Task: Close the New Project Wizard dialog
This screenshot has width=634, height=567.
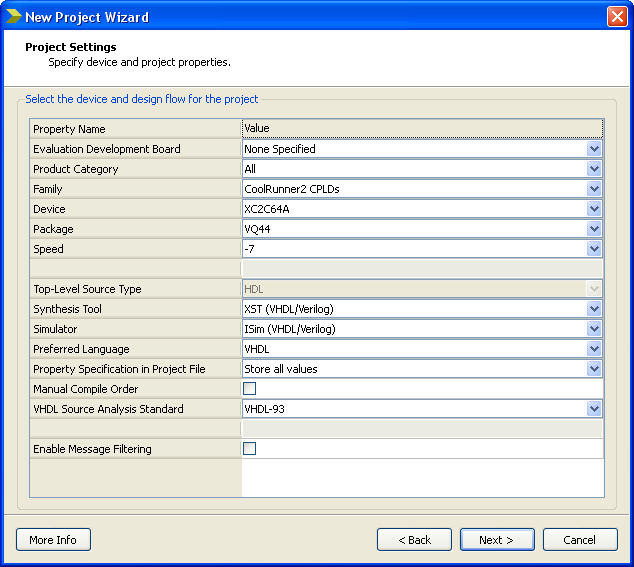Action: pos(617,17)
